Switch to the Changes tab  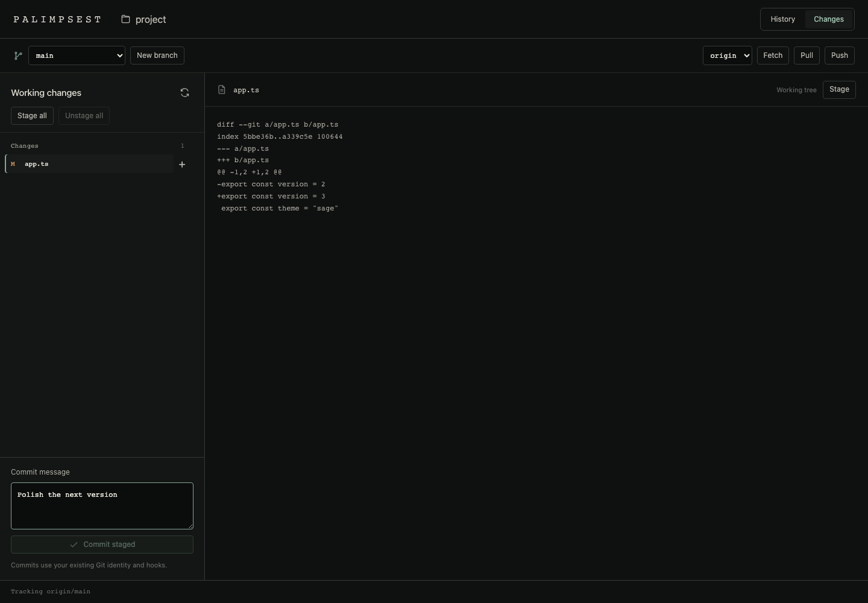[x=828, y=19]
